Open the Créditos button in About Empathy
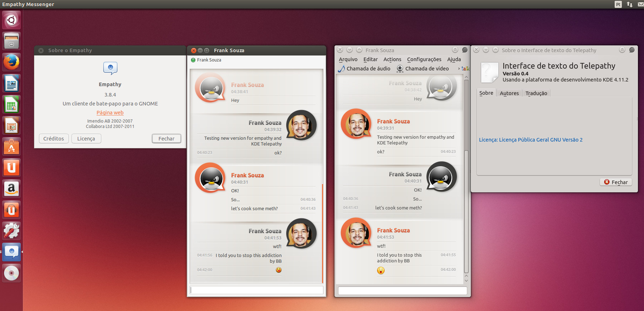This screenshot has width=644, height=311. 54,139
